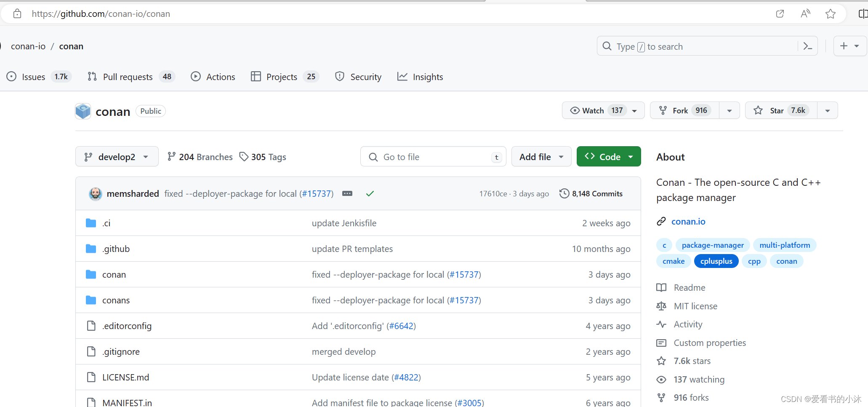
Task: Go to conan-io organization link
Action: (28, 46)
